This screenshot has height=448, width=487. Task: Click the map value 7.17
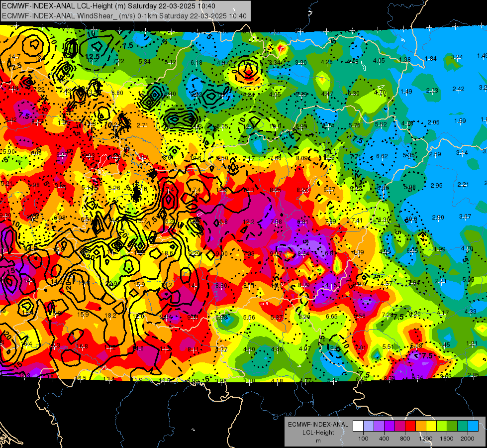click(x=249, y=159)
